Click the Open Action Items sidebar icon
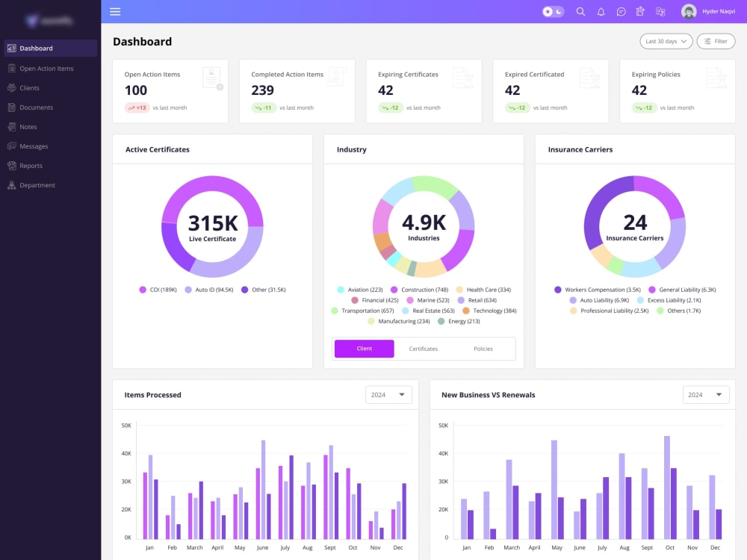The height and width of the screenshot is (560, 747). [12, 68]
